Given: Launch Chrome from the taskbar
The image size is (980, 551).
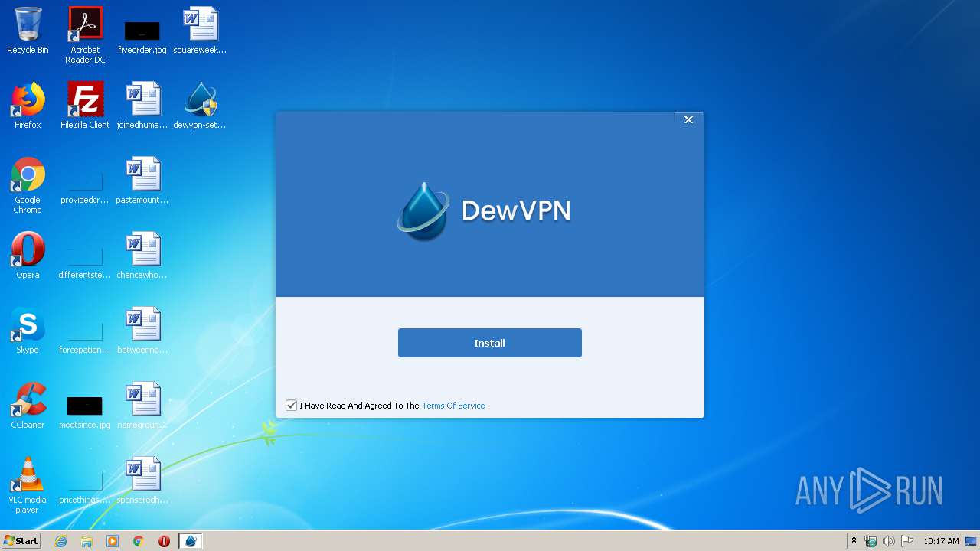Looking at the screenshot, I should coord(139,541).
